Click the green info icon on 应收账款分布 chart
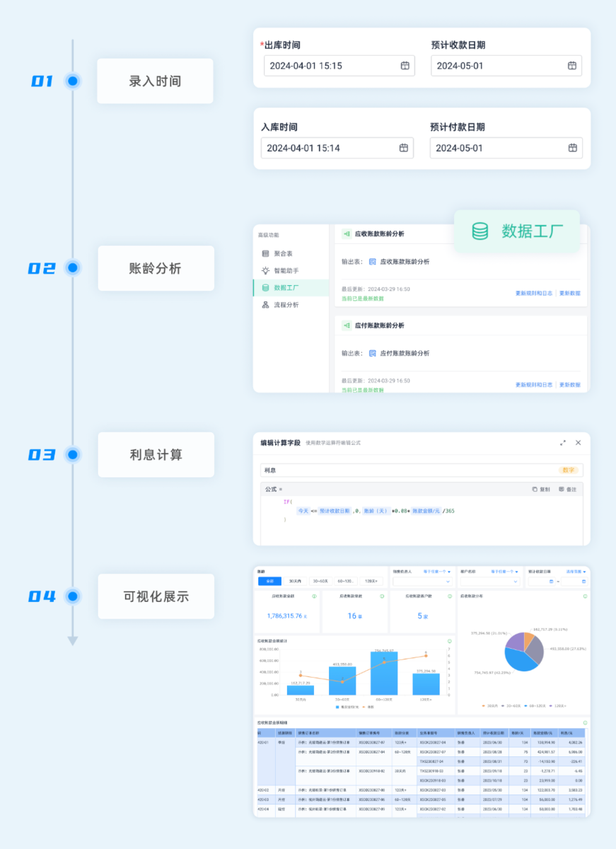This screenshot has width=616, height=849. [585, 596]
